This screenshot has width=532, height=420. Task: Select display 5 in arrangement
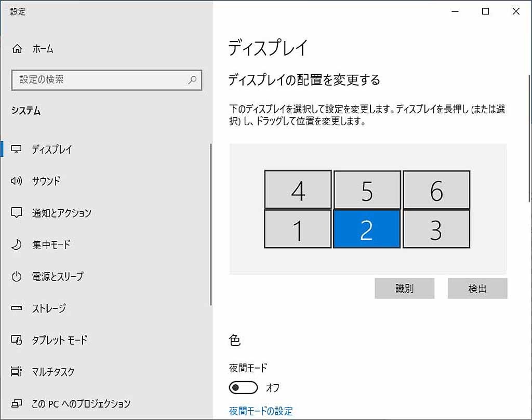pyautogui.click(x=367, y=189)
